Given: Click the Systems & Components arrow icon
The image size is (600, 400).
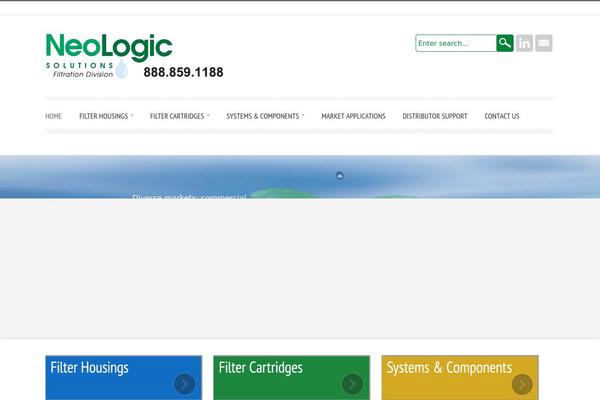Looking at the screenshot, I should click(x=522, y=384).
